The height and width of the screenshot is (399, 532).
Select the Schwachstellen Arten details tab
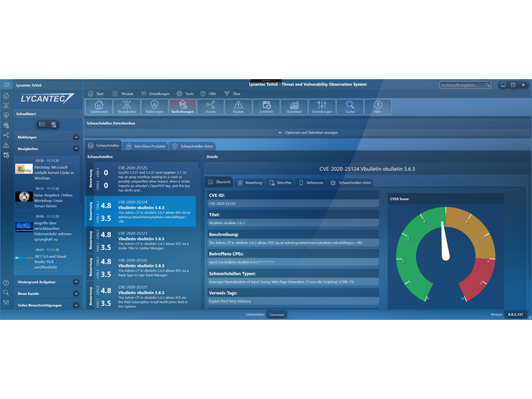click(351, 182)
